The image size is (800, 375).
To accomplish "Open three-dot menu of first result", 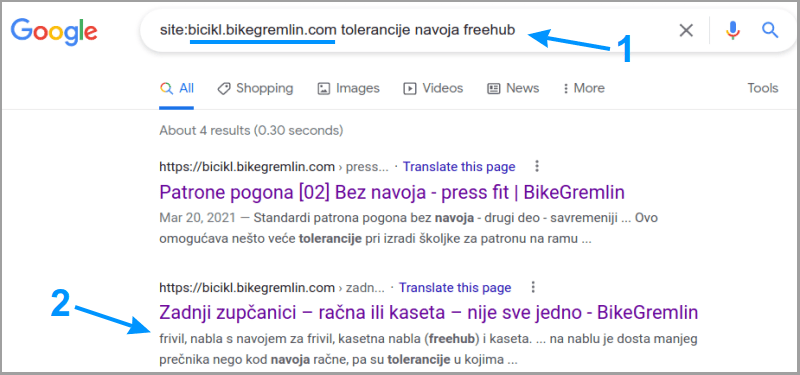I will pyautogui.click(x=537, y=166).
